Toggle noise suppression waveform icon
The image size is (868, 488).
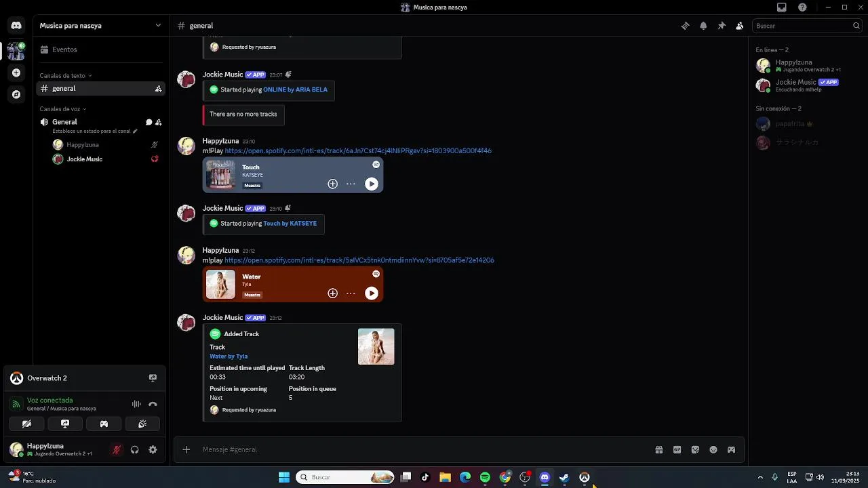coord(136,404)
